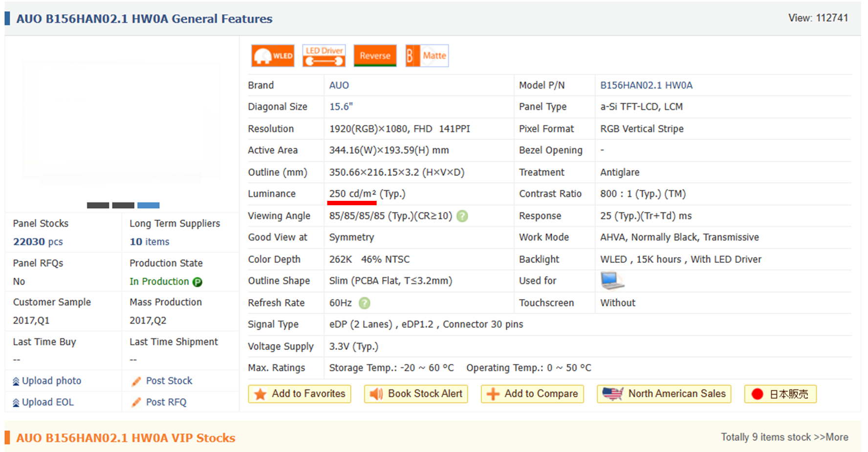
Task: Select the second image slide indicator
Action: [x=123, y=205]
